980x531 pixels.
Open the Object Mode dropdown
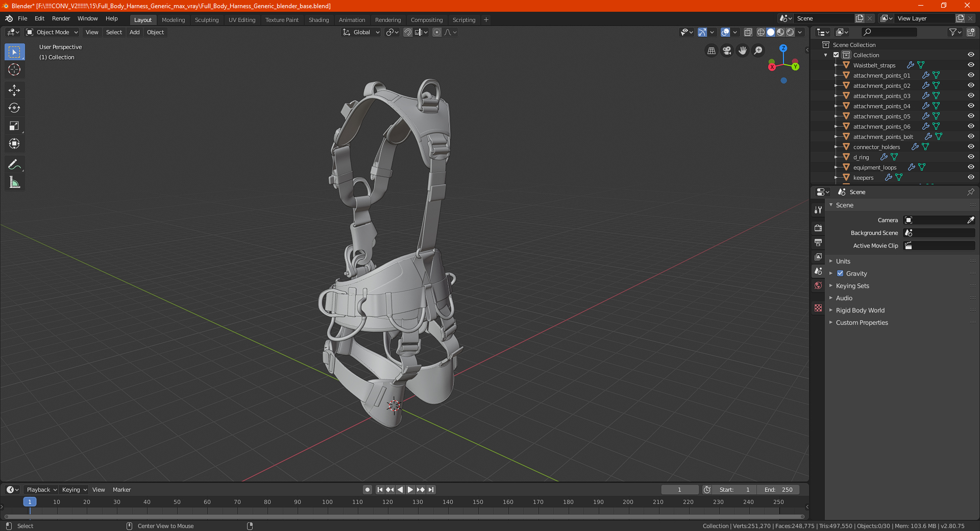coord(52,32)
